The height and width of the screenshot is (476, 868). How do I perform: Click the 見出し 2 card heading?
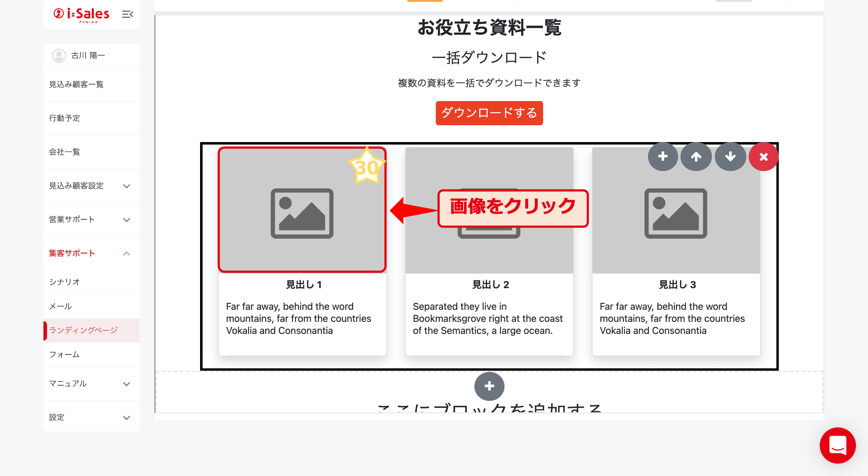[491, 285]
